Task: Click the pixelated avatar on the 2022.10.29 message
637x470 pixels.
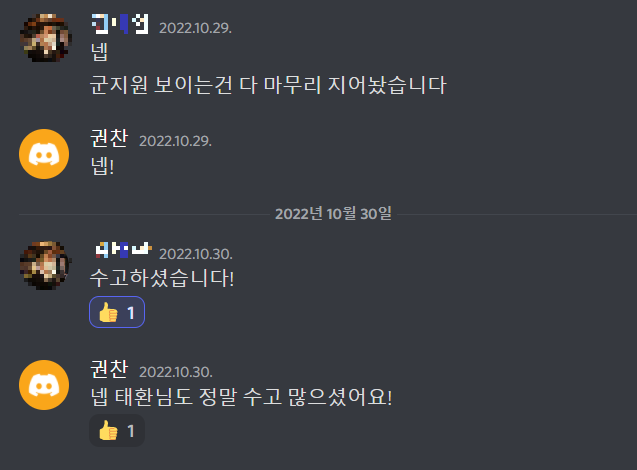Action: (x=46, y=38)
